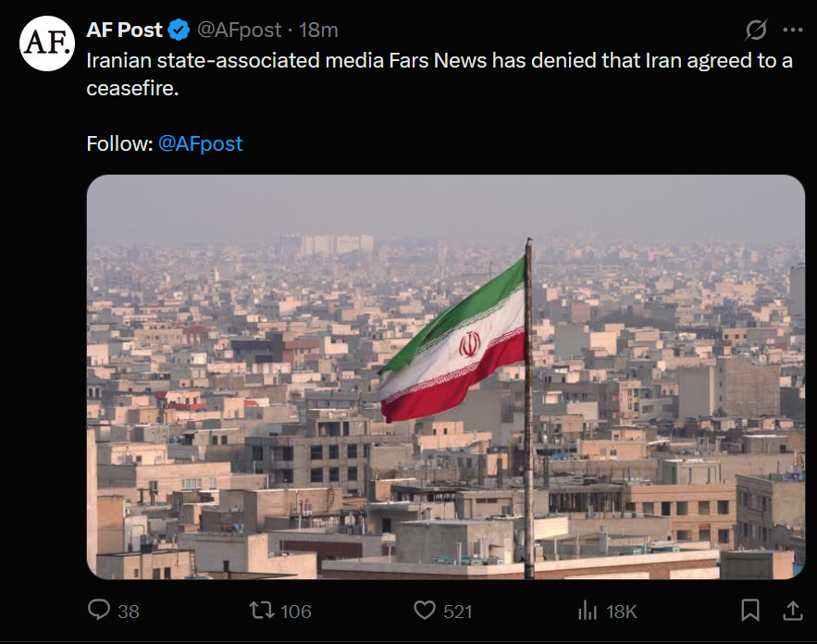Open the three-dot more options menu
817x644 pixels.
click(793, 30)
